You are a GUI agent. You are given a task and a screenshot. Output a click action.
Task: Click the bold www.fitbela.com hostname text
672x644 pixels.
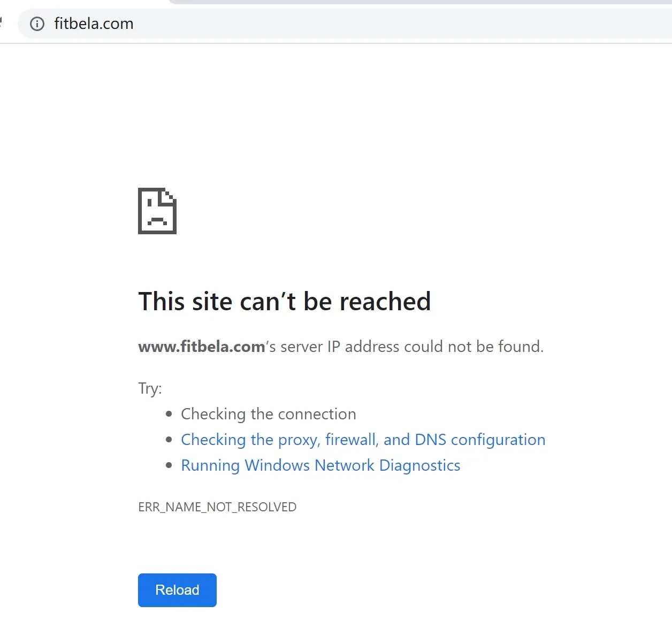202,347
